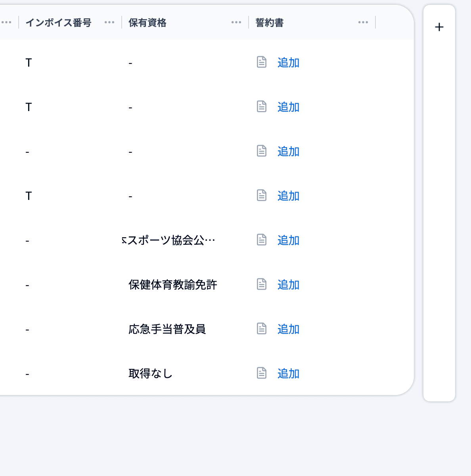Select the truncated スポーツ協会公… qualification cell
This screenshot has width=471, height=476.
tap(169, 240)
